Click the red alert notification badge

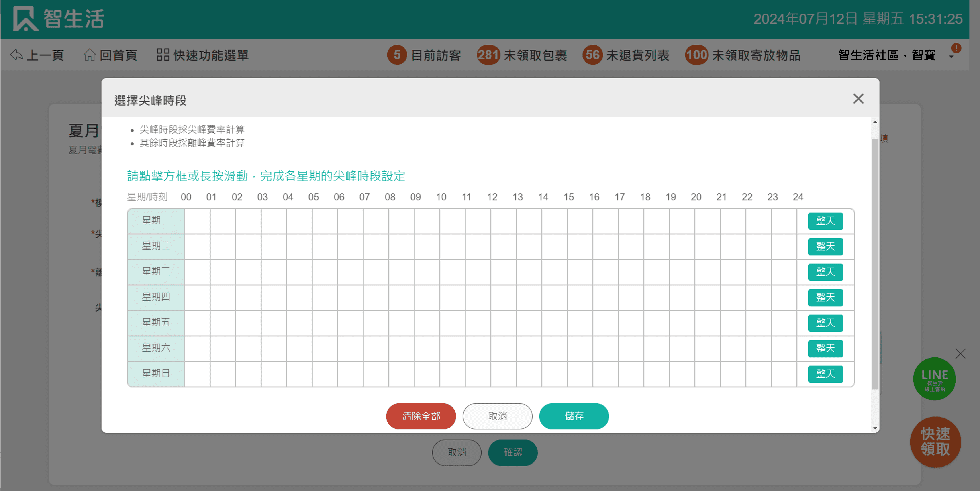click(956, 48)
